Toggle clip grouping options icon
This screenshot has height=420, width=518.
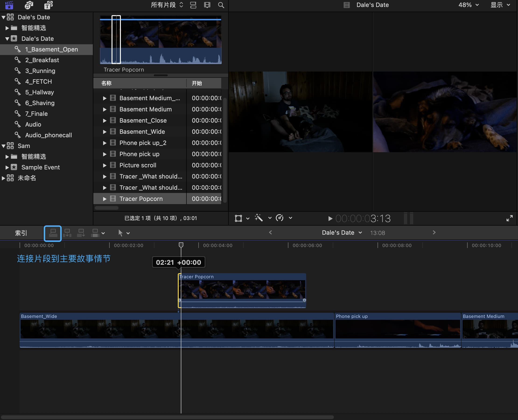193,5
